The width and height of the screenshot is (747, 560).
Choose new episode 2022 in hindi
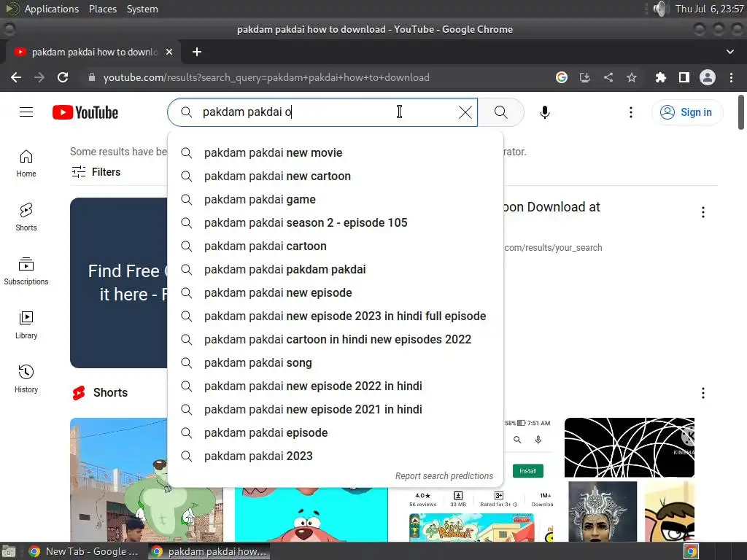pyautogui.click(x=336, y=386)
